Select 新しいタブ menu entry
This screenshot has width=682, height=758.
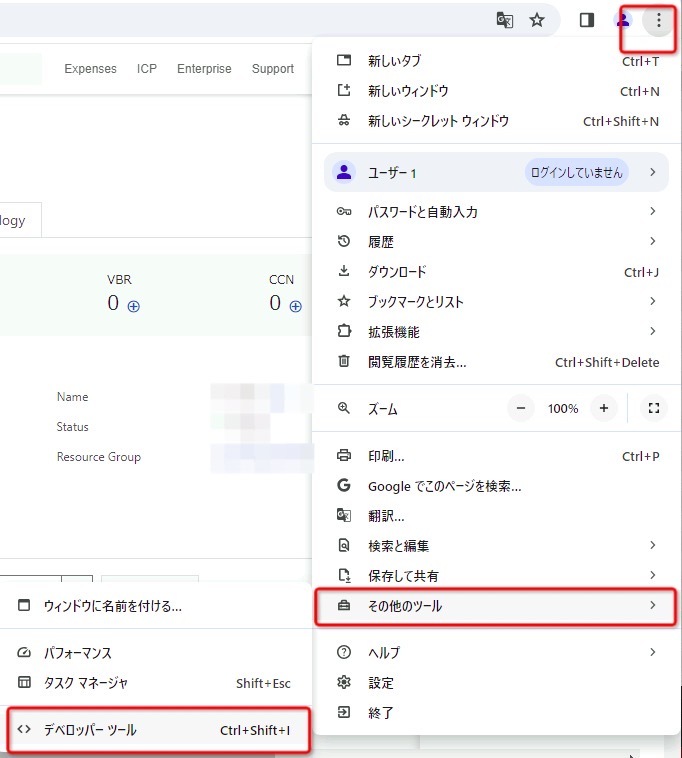497,61
